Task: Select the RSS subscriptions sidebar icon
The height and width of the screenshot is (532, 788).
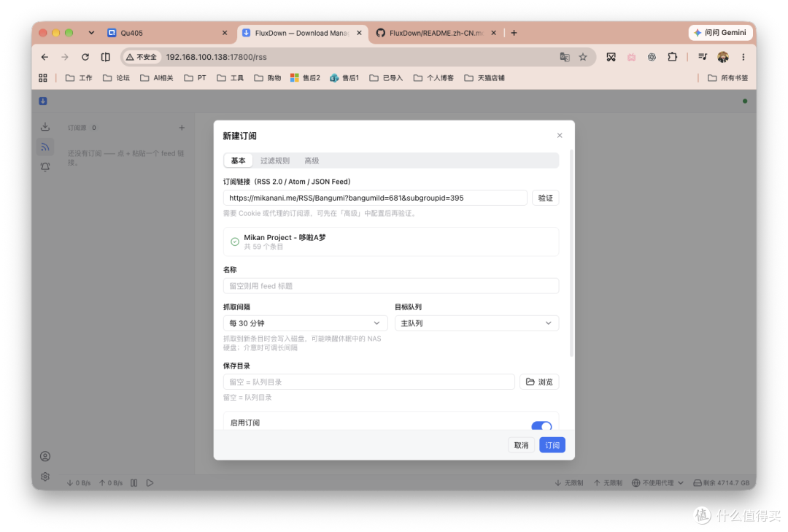Action: point(45,147)
